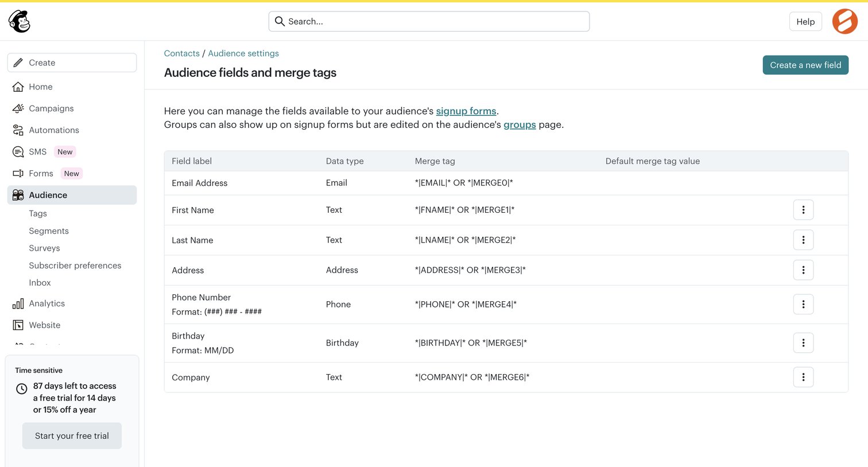This screenshot has height=467, width=868.
Task: Click the *|LNAME|* OR *|MERGE2|* merge tag
Action: 465,240
